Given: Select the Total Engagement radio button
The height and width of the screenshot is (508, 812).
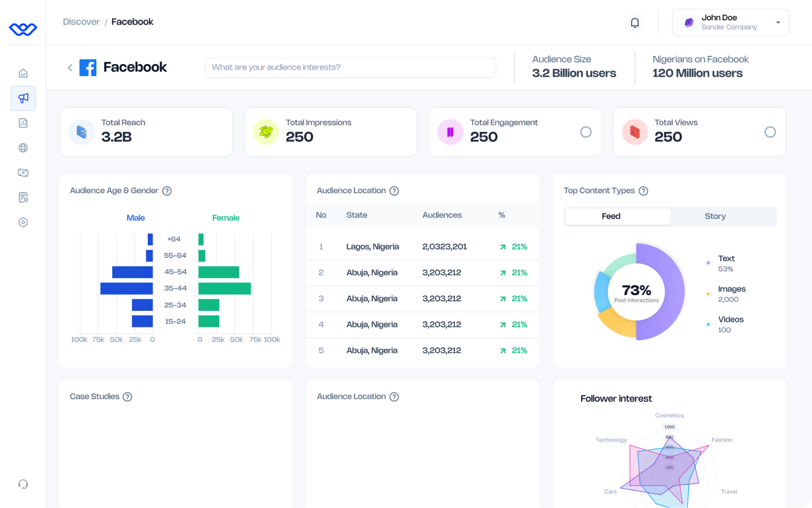Looking at the screenshot, I should tap(585, 132).
